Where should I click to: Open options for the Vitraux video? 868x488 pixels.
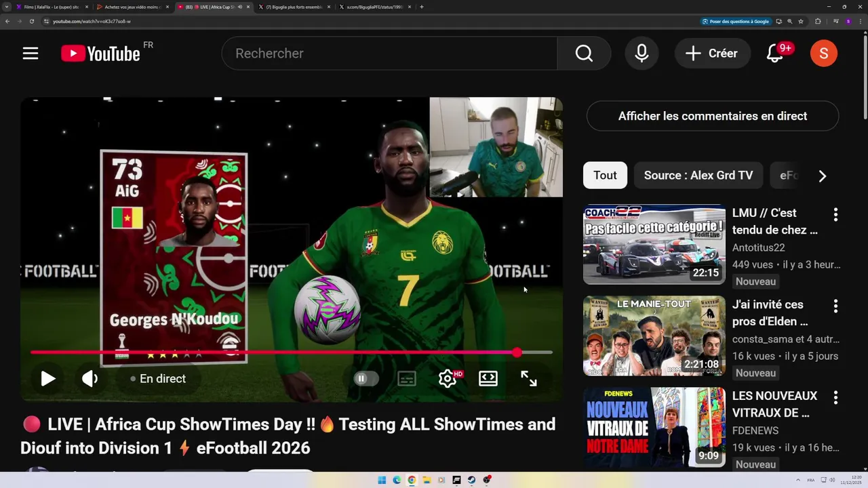click(835, 397)
